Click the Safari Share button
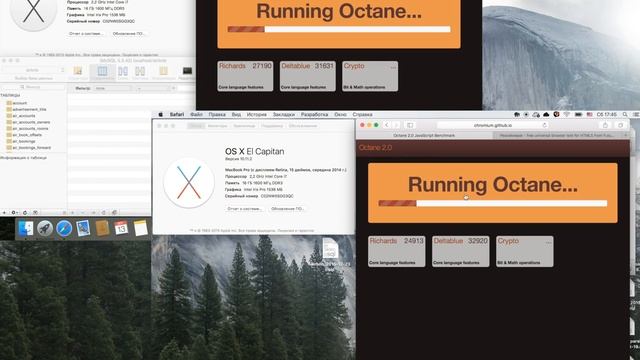This screenshot has width=640, height=360. [605, 125]
